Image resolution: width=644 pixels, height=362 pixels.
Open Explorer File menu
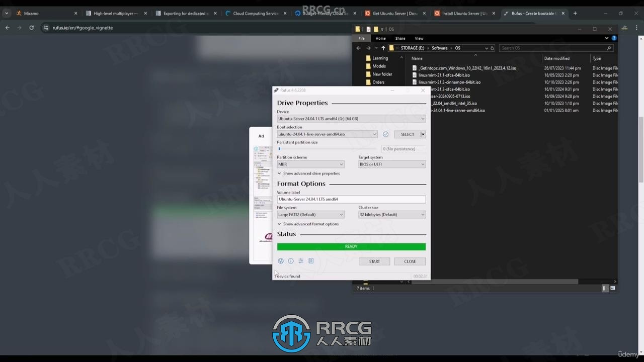(x=361, y=38)
